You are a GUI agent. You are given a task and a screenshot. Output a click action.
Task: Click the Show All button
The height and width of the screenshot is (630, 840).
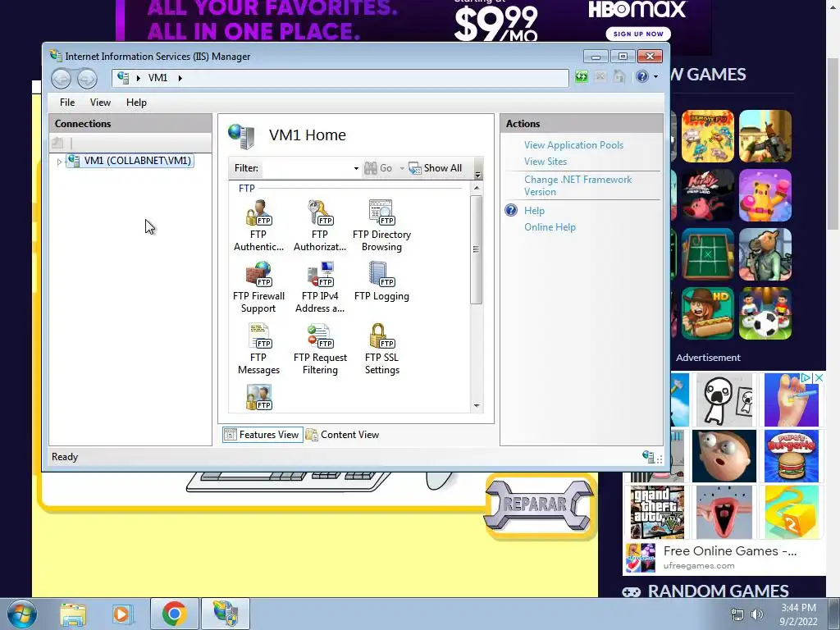tap(435, 168)
